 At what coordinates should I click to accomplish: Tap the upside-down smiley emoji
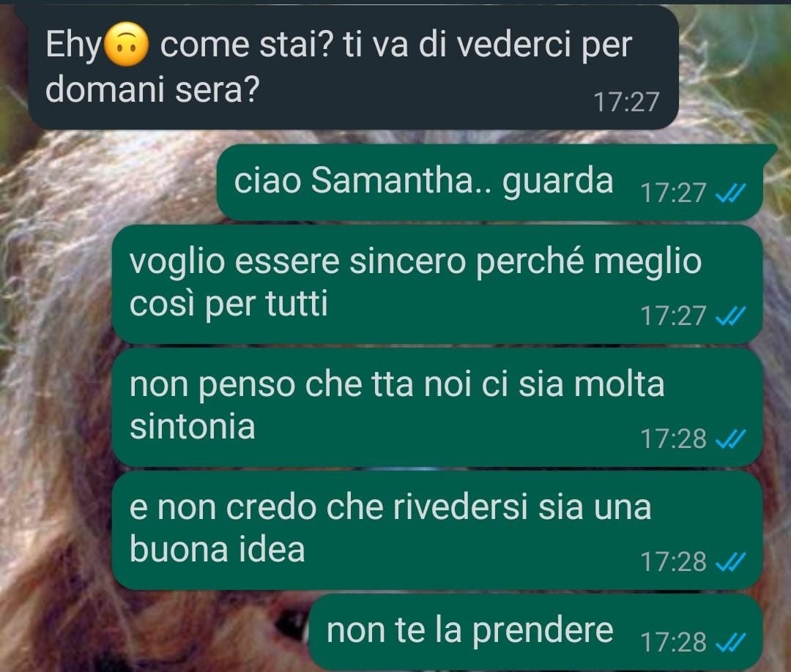point(126,45)
